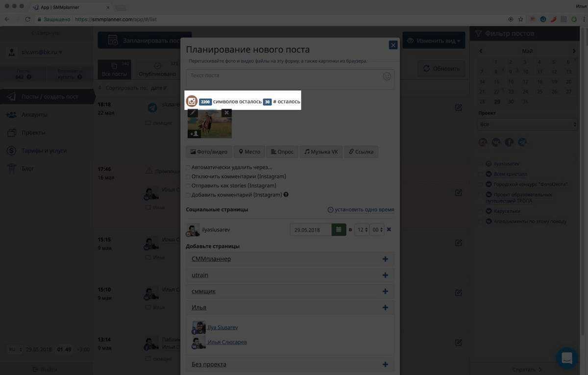Check Отключить комментарии (Instagram) option
The width and height of the screenshot is (588, 375).
tap(188, 176)
